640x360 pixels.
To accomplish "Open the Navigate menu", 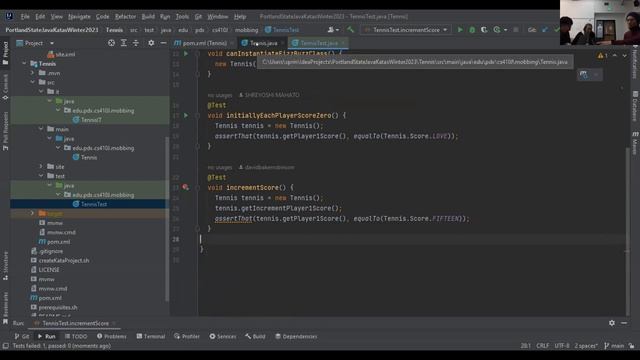I will click(79, 17).
